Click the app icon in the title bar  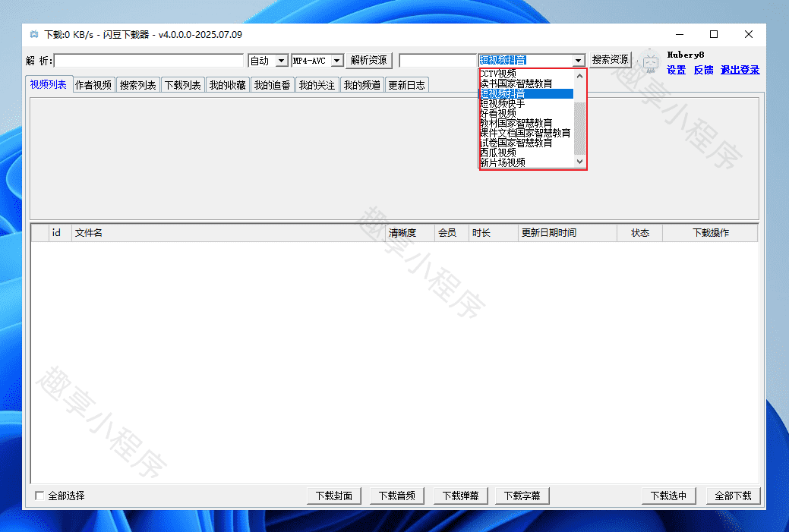[x=34, y=35]
